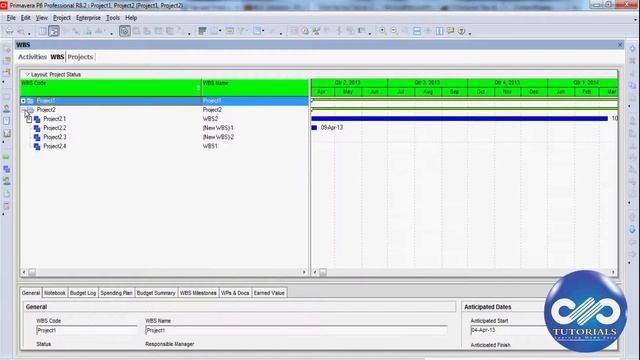The image size is (640, 360).
Task: Select the WBS view tab
Action: [57, 57]
